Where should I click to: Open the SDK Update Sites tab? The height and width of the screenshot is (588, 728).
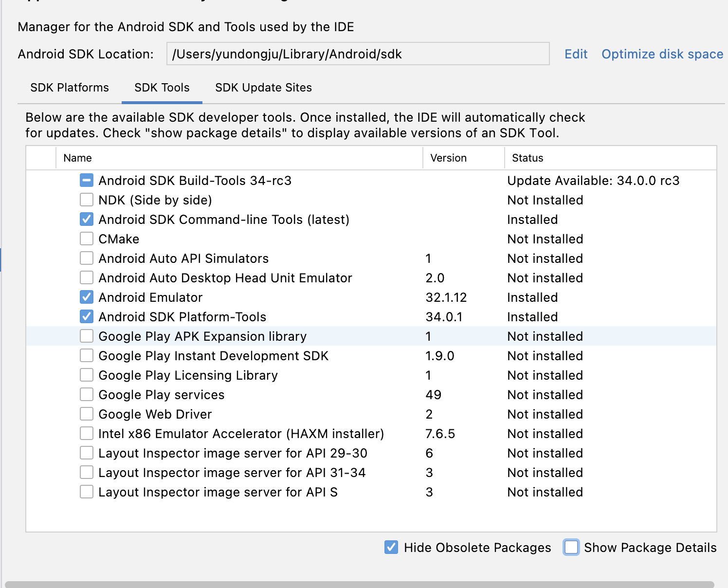click(263, 88)
